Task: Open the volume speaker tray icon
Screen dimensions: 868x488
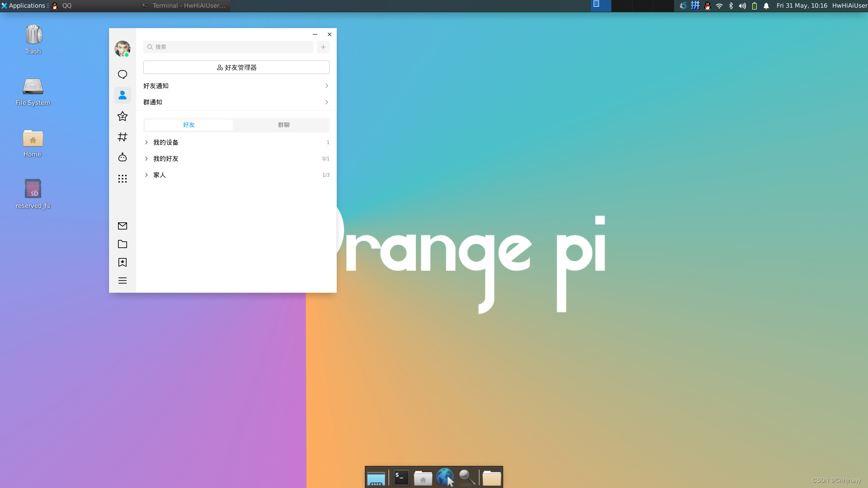Action: pyautogui.click(x=742, y=6)
